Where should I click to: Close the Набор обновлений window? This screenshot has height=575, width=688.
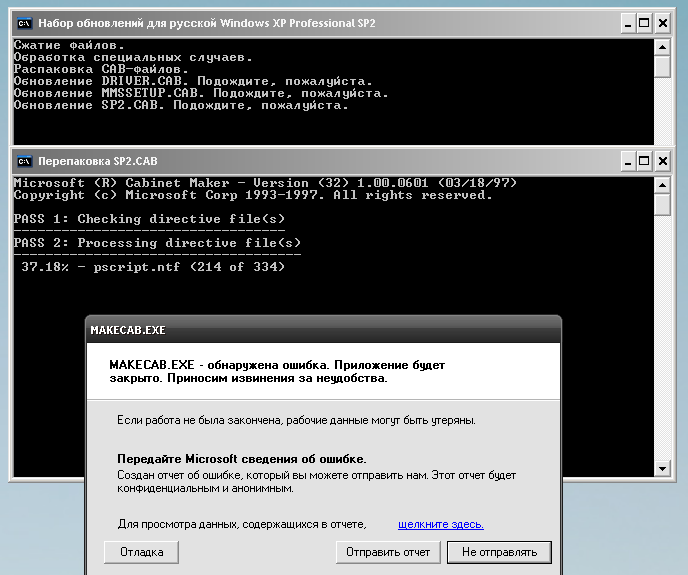pos(663,23)
